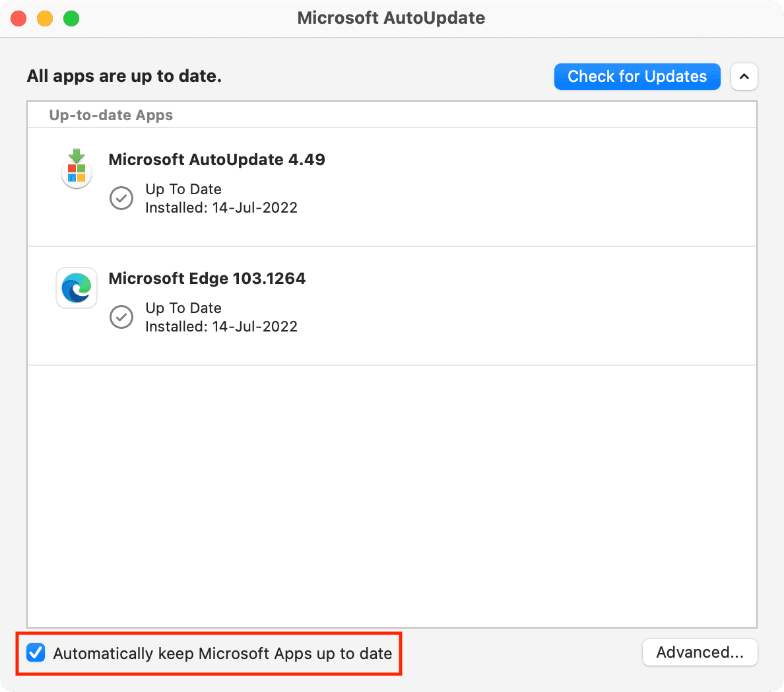Image resolution: width=784 pixels, height=692 pixels.
Task: Click the checkmark icon under Microsoft AutoUpdate 4.49
Action: point(121,198)
